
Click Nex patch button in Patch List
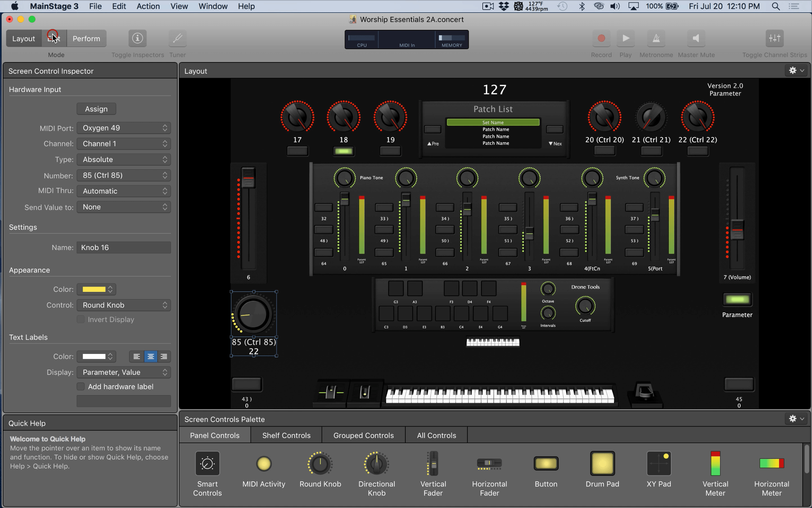(x=554, y=129)
